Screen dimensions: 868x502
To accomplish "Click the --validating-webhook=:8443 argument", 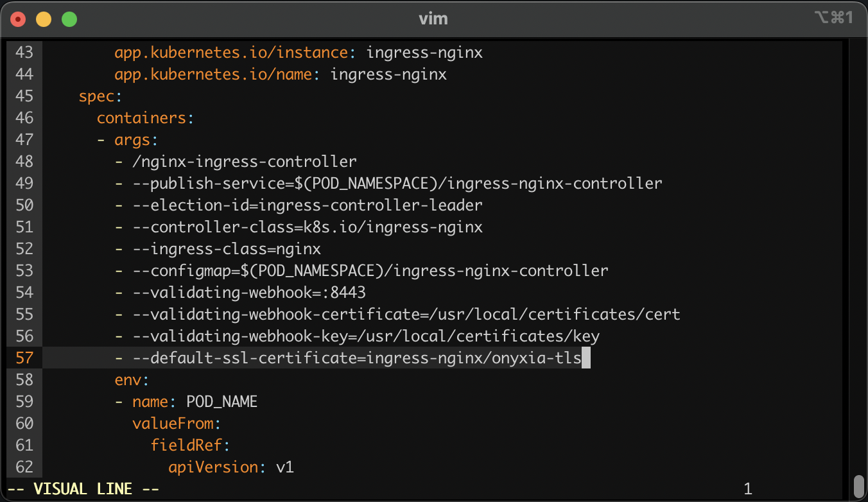I will tap(248, 293).
